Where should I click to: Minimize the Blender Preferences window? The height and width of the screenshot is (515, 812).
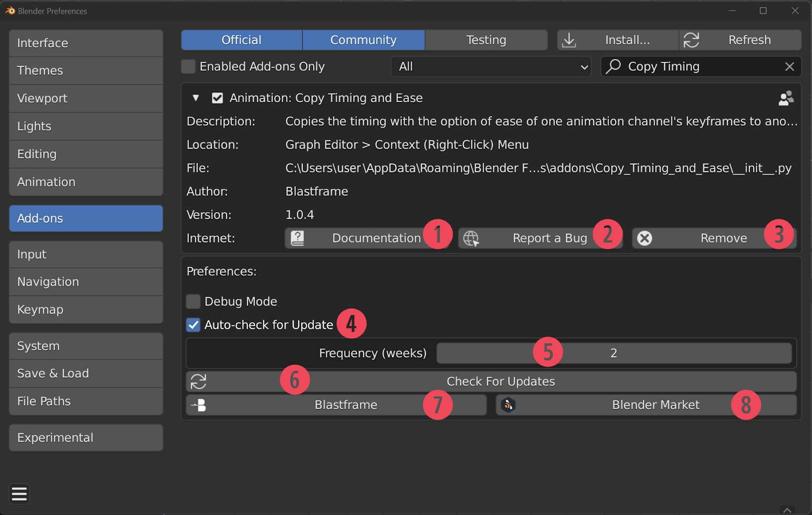point(732,11)
